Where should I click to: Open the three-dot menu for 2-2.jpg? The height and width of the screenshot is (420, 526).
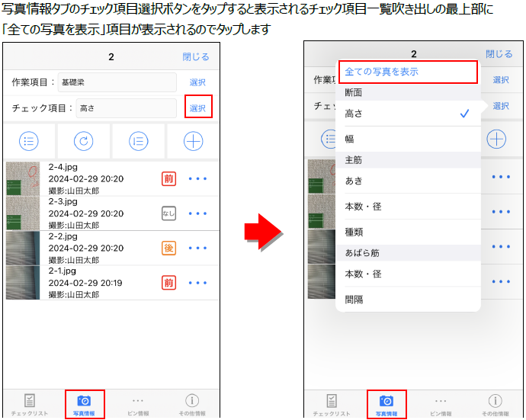point(197,248)
